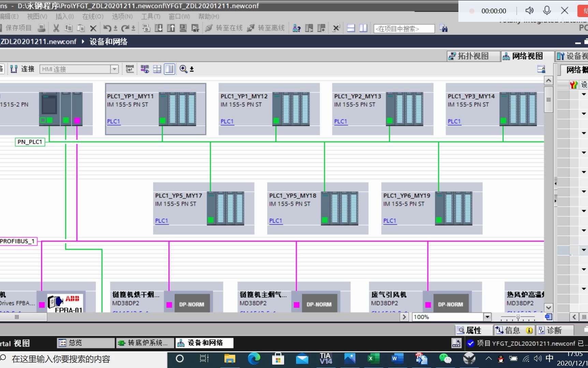Click the Cut scissors icon
588x368 pixels.
[x=56, y=28]
